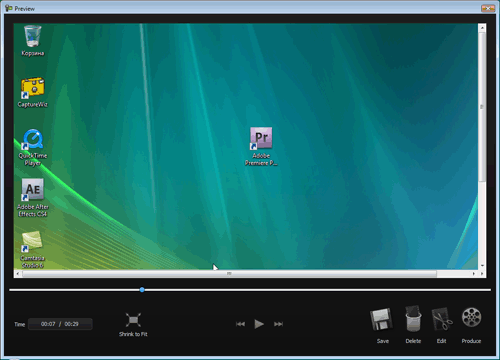
Task: Click the horizontal scrollbar left arrow
Action: pos(18,274)
